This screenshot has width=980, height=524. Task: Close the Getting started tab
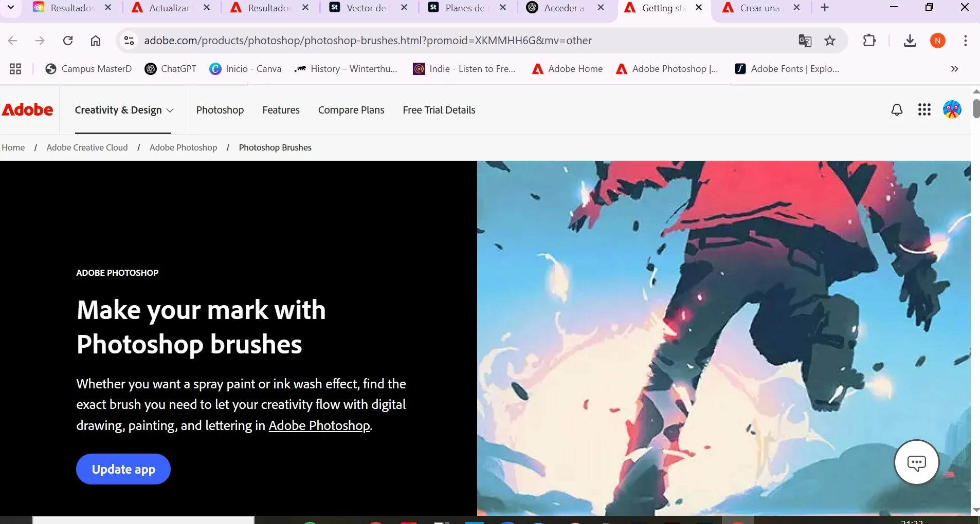pos(699,8)
